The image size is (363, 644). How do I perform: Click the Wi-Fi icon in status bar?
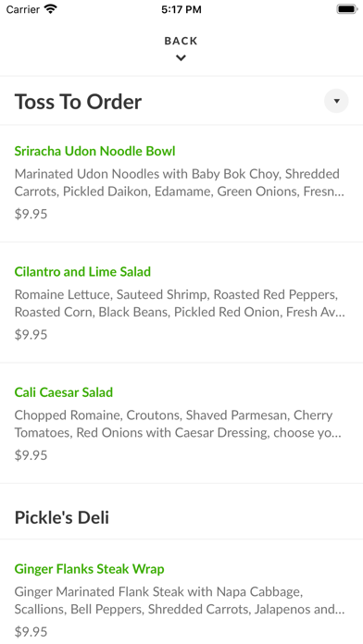point(51,9)
